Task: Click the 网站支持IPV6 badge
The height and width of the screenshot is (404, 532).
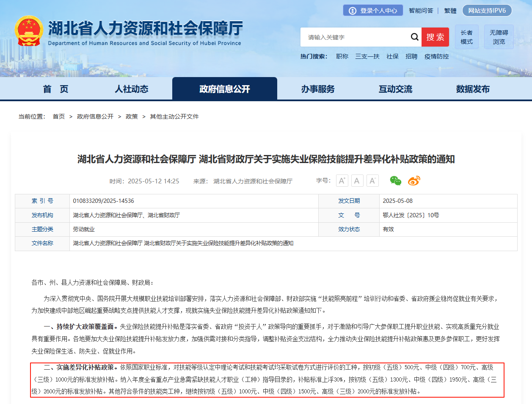Action: click(487, 11)
